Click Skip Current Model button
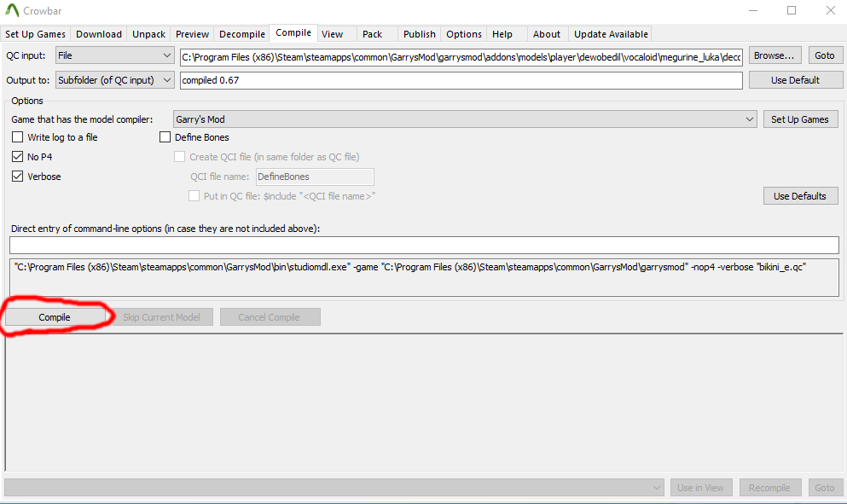Viewport: 847px width, 504px height. 161,317
